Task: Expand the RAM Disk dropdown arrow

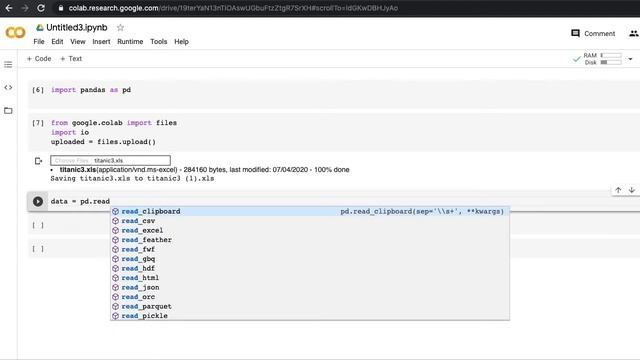Action: [x=630, y=59]
